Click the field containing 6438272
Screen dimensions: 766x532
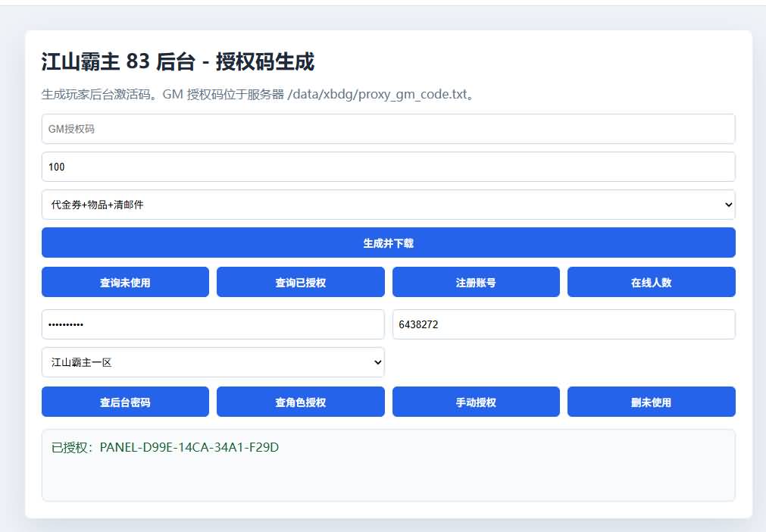click(x=564, y=324)
